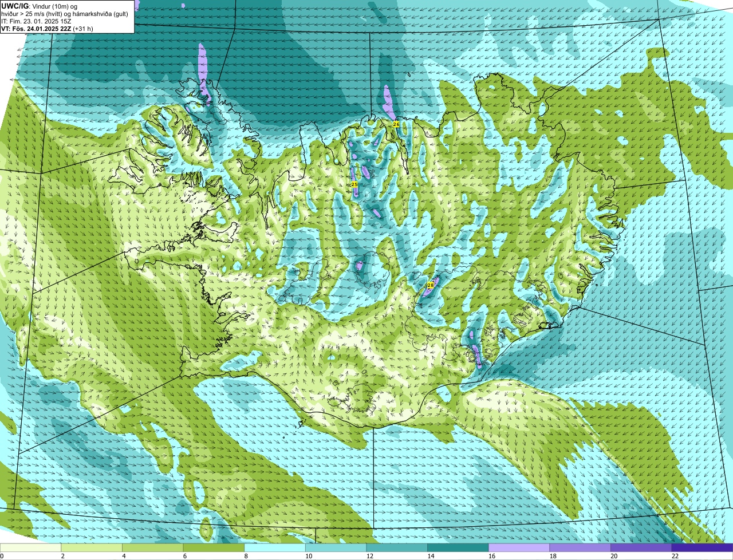This screenshot has height=560, width=733.
Task: Click the yellow gust label 25
Action: click(354, 184)
